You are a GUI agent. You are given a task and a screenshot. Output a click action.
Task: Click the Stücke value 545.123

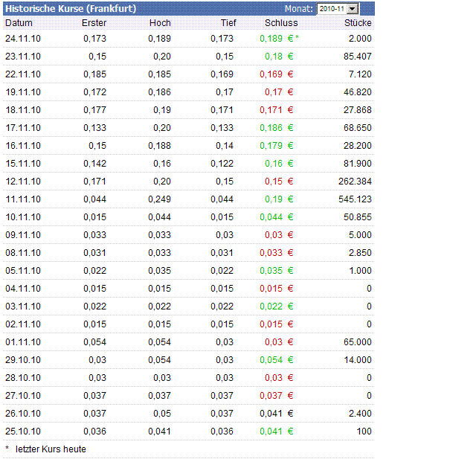pyautogui.click(x=354, y=199)
